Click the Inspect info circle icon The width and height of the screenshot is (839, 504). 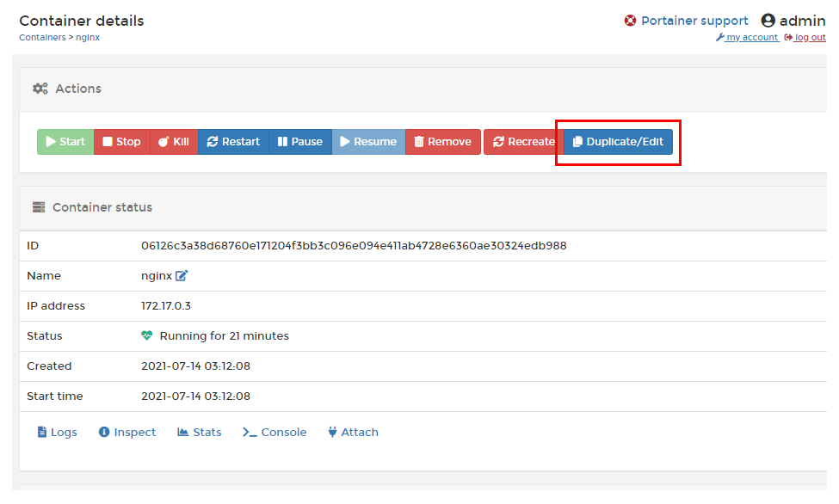coord(104,433)
